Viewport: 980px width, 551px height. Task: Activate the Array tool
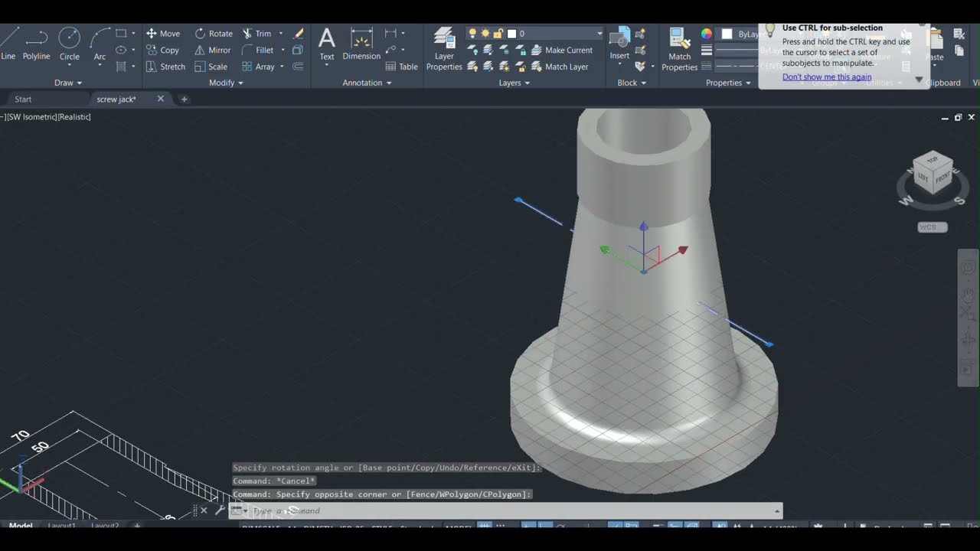pos(258,67)
